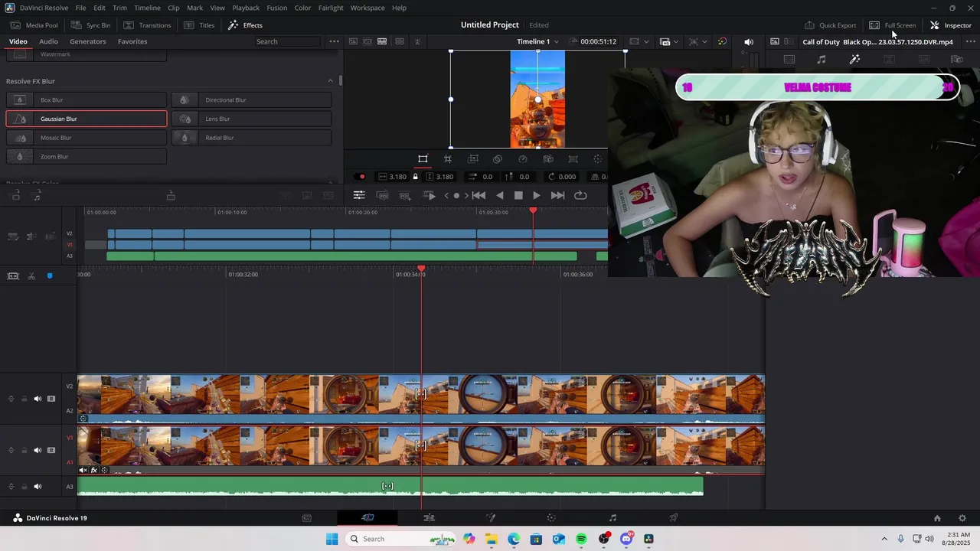
Task: Open the safe area overlay dropdown
Action: point(697,41)
